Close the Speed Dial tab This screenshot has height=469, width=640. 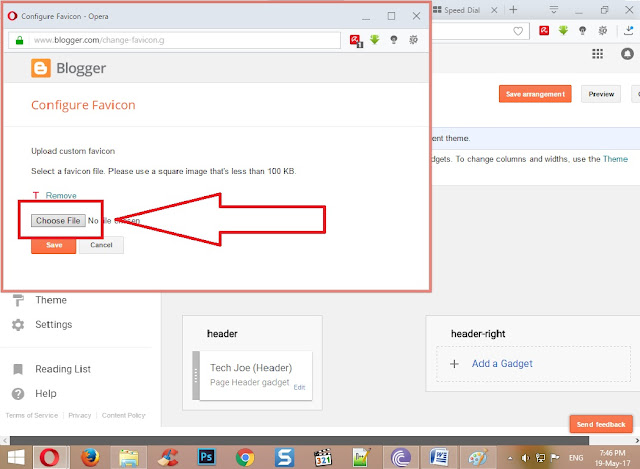pos(494,10)
